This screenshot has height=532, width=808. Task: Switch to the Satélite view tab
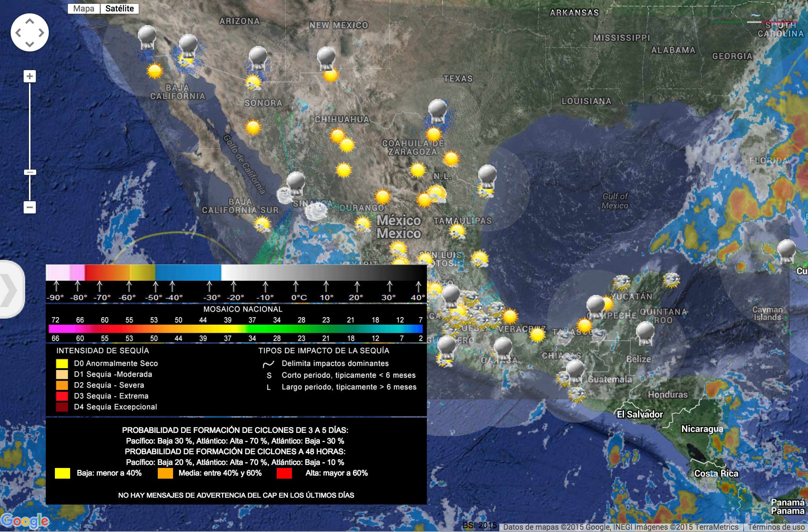coord(120,8)
